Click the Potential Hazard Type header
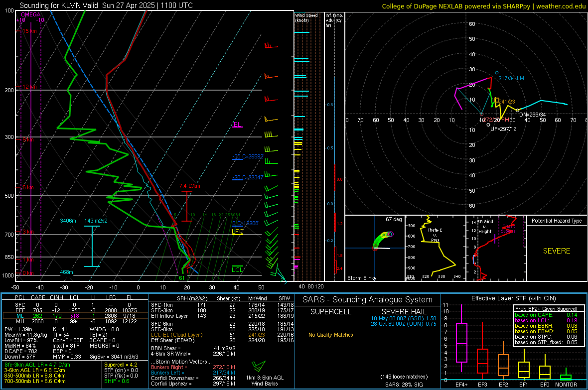Image resolution: width=588 pixels, height=390 pixels. [x=557, y=221]
